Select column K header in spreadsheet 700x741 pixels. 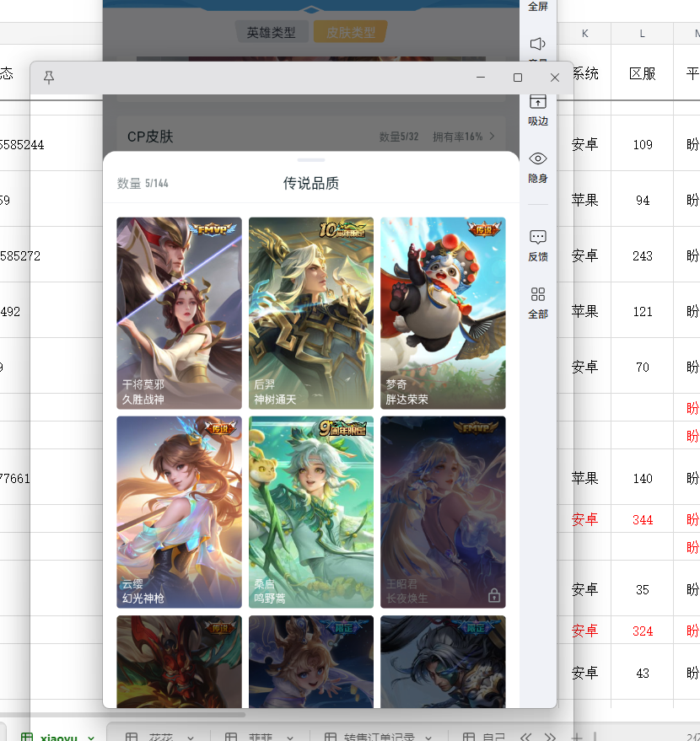(584, 34)
